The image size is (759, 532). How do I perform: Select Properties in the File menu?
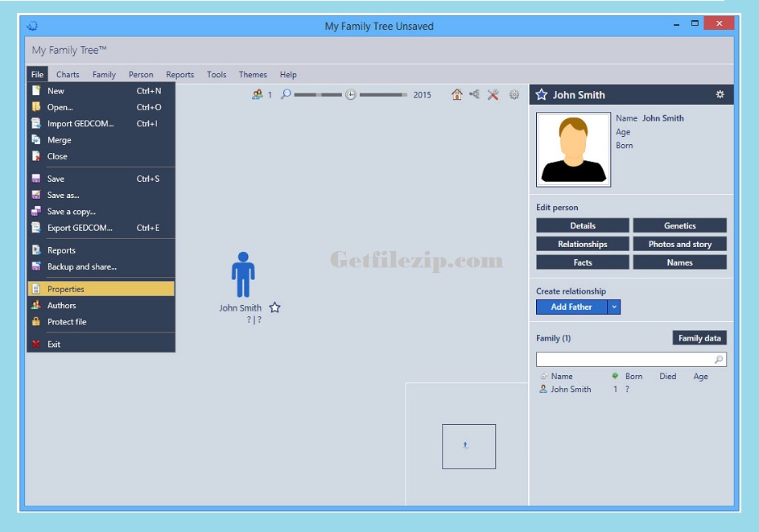101,289
